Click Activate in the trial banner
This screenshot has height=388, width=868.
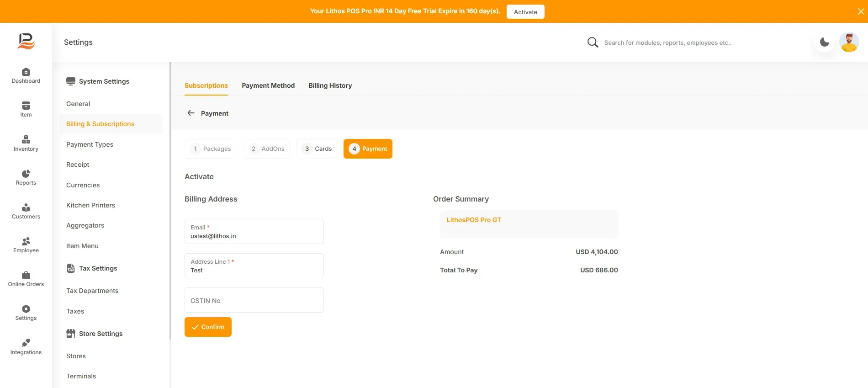click(525, 12)
